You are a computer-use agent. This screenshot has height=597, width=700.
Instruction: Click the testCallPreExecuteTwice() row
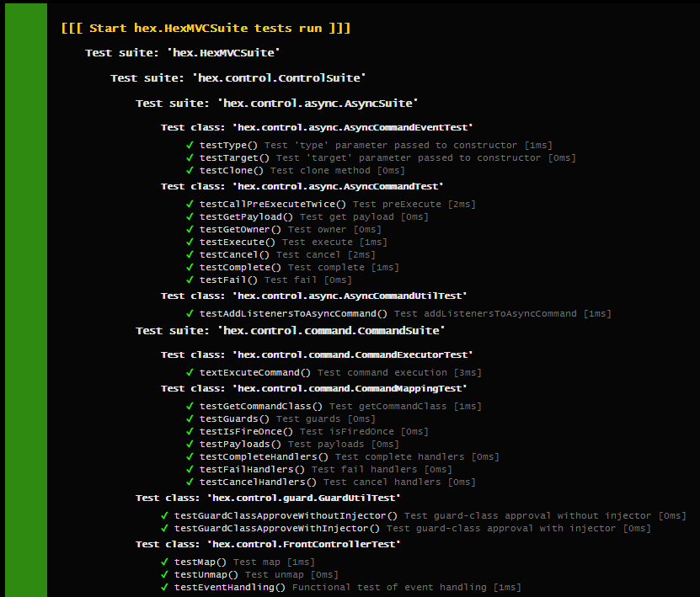click(x=331, y=205)
